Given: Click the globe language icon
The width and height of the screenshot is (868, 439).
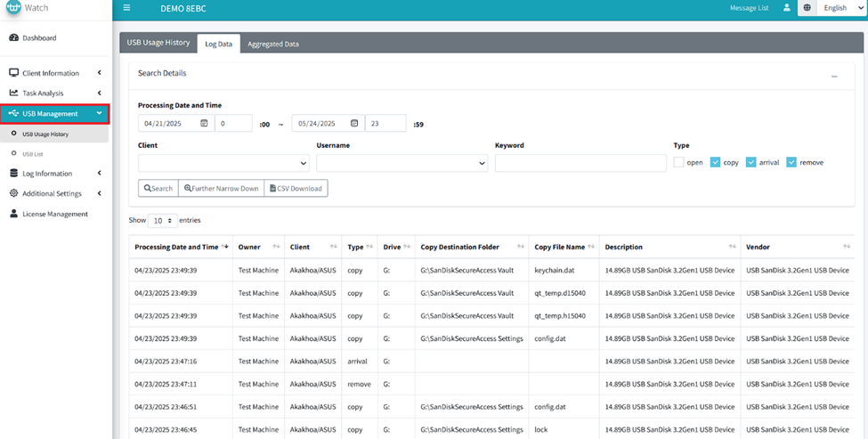Looking at the screenshot, I should point(807,8).
